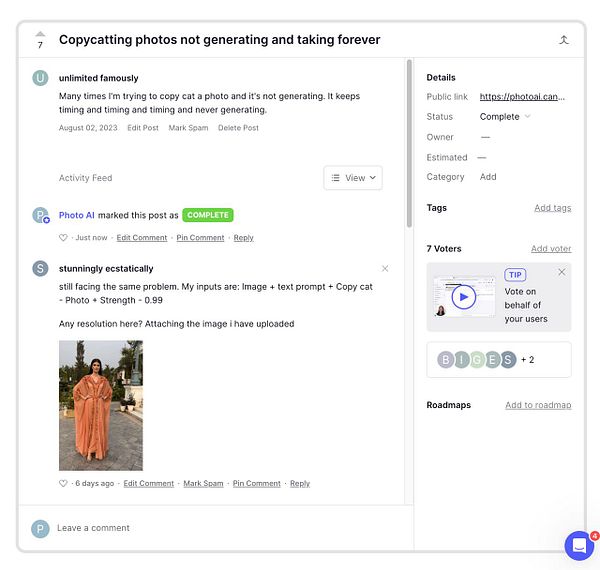Add a category to the post
The image size is (600, 570).
click(x=488, y=177)
